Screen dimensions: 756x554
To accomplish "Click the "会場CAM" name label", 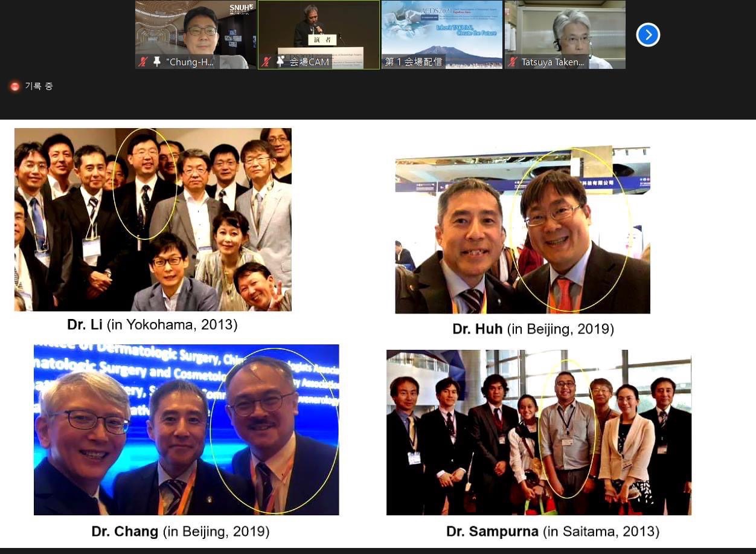I will pyautogui.click(x=309, y=62).
